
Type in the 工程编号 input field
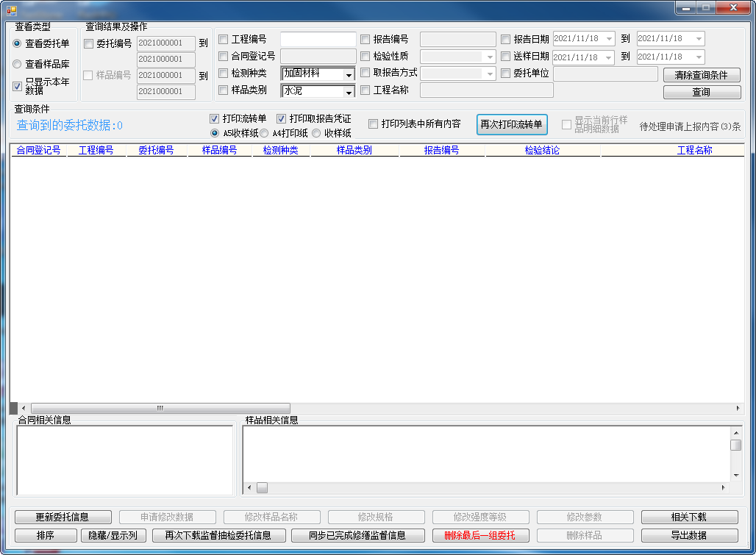[x=318, y=39]
